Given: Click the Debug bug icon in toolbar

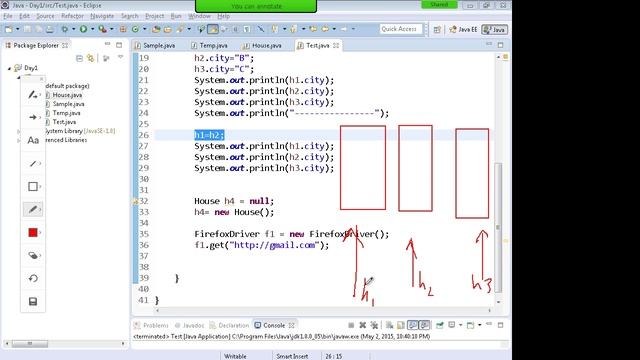Looking at the screenshot, I should (x=64, y=29).
